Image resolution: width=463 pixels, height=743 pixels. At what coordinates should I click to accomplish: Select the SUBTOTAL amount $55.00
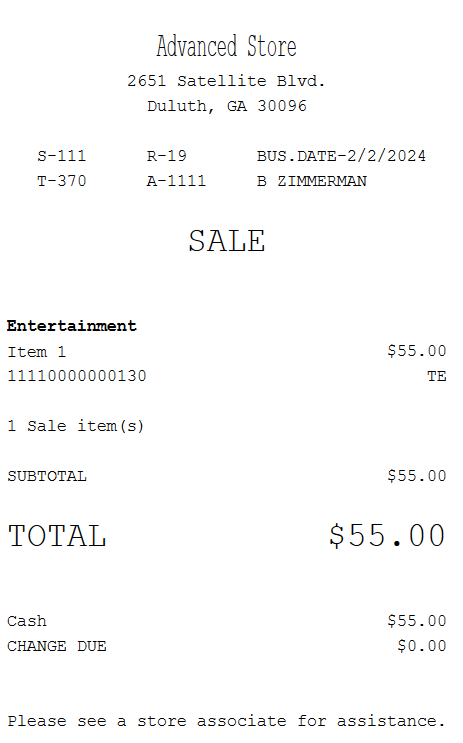coord(417,476)
